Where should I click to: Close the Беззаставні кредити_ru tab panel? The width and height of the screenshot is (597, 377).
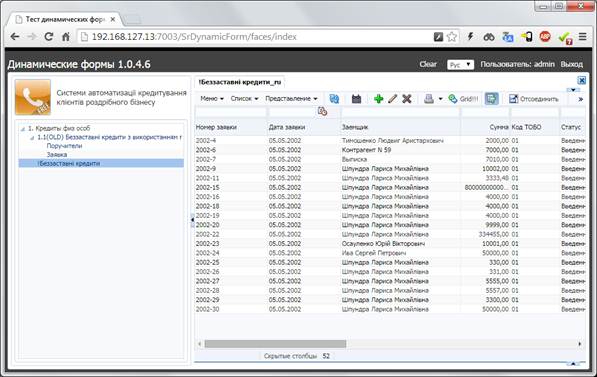point(582,80)
